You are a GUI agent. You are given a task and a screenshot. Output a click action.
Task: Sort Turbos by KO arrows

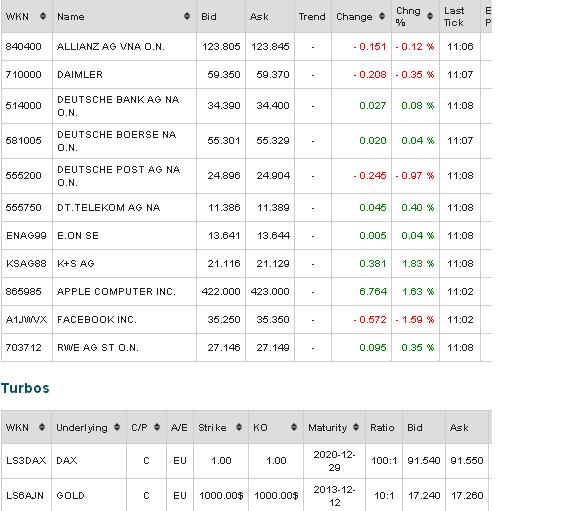[x=294, y=427]
